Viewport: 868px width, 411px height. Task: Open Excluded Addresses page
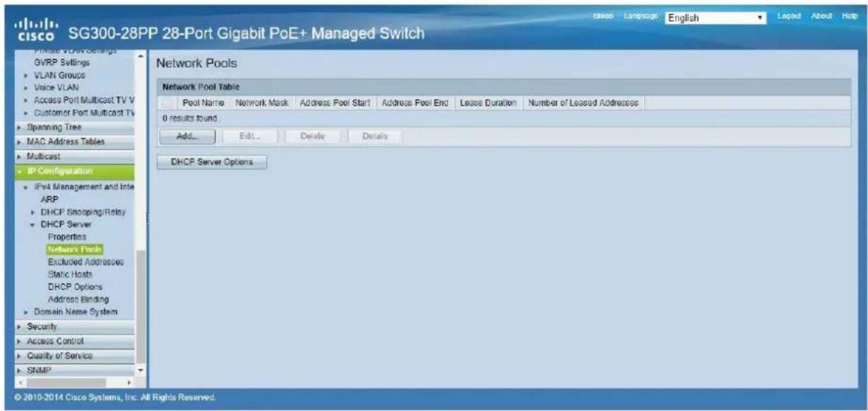[x=85, y=262]
